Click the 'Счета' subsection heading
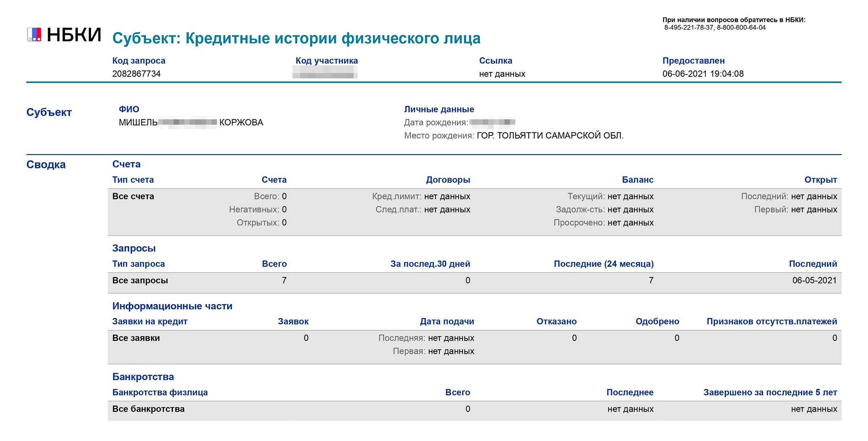Image resolution: width=868 pixels, height=441 pixels. pyautogui.click(x=126, y=164)
